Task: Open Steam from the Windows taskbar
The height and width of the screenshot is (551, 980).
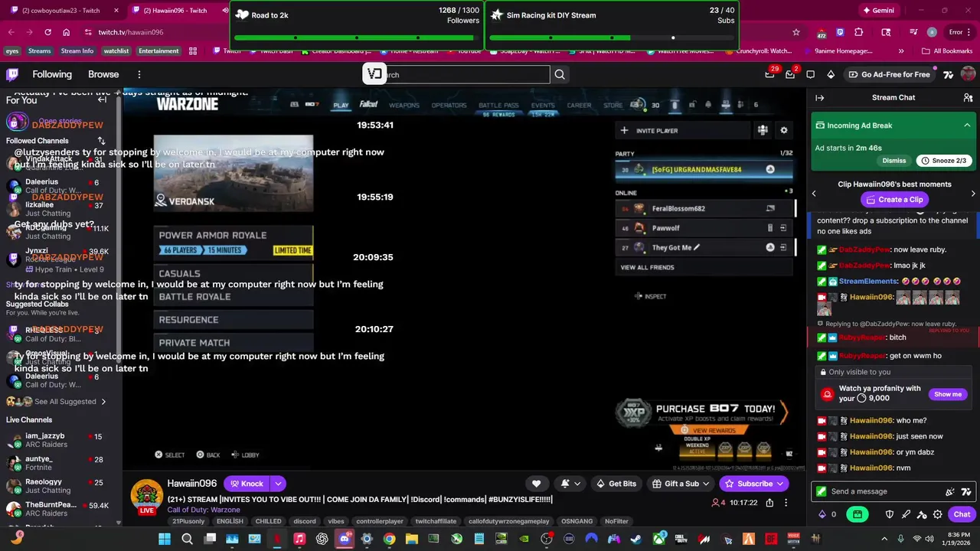Action: click(635, 539)
